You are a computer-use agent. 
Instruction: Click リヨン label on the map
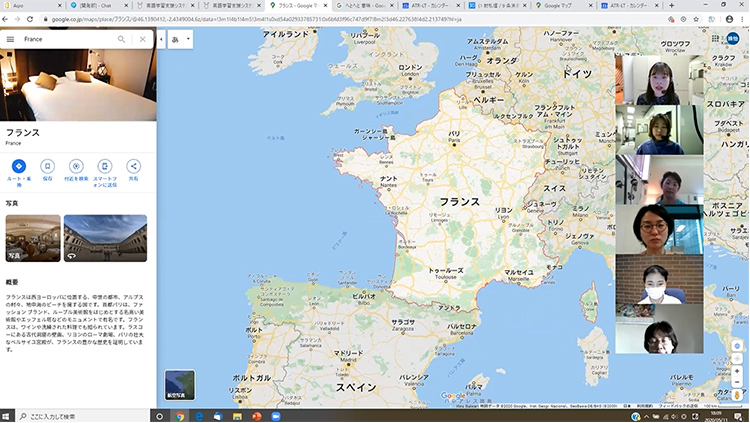(503, 211)
